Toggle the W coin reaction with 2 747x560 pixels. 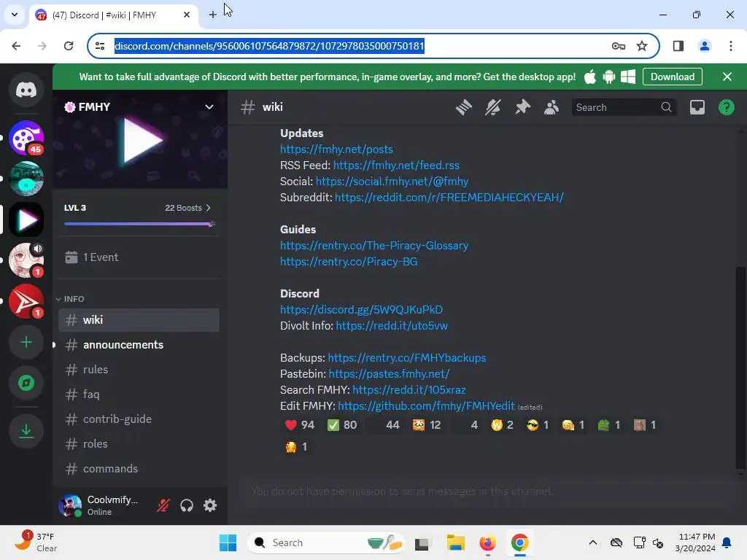pos(502,425)
